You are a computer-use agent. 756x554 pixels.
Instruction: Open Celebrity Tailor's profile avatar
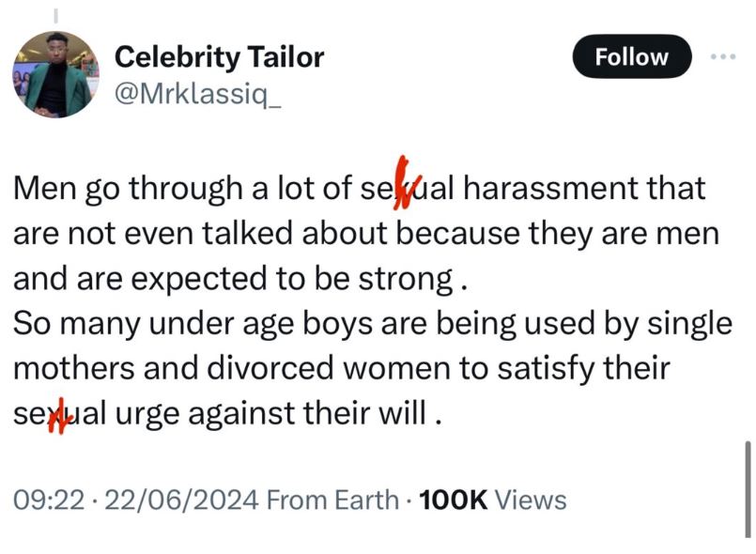(x=55, y=75)
